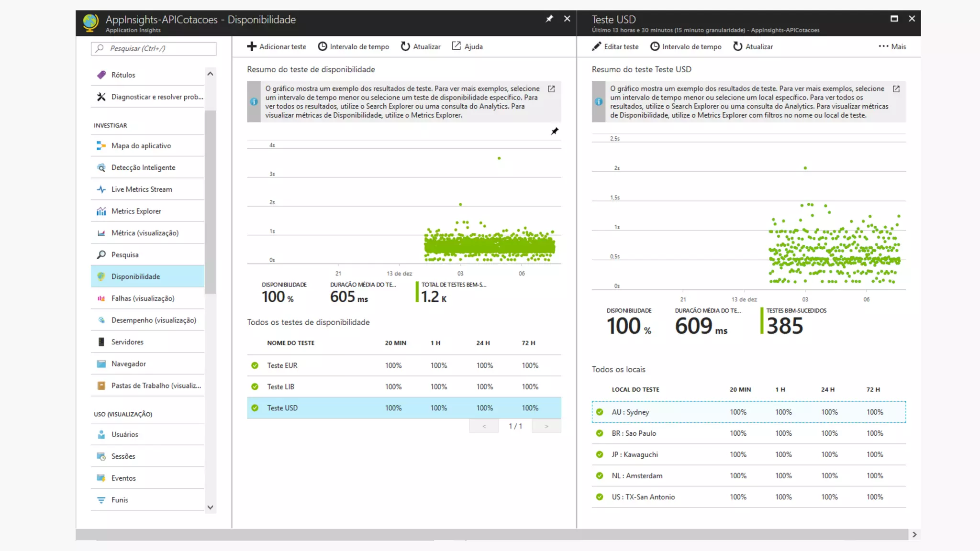Open Ajuda external link icon

pos(457,46)
